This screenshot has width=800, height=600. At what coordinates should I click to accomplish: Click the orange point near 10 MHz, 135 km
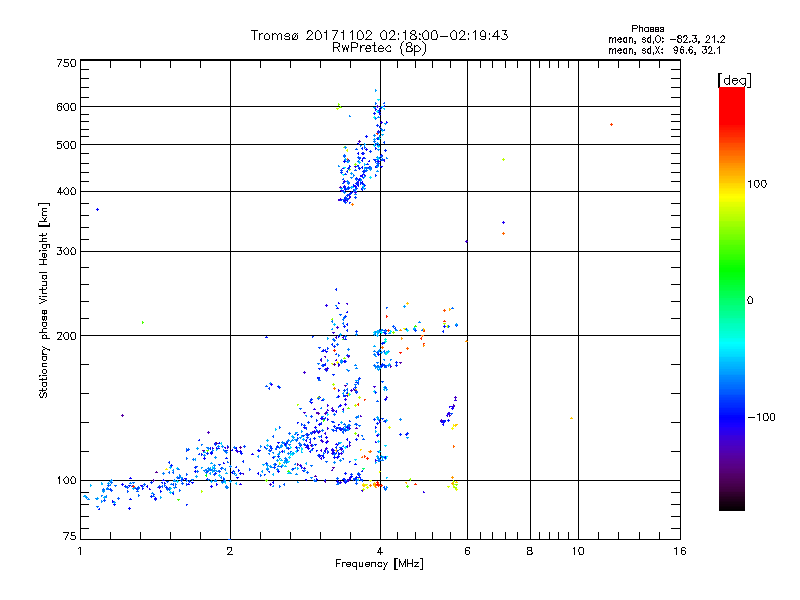[x=571, y=418]
